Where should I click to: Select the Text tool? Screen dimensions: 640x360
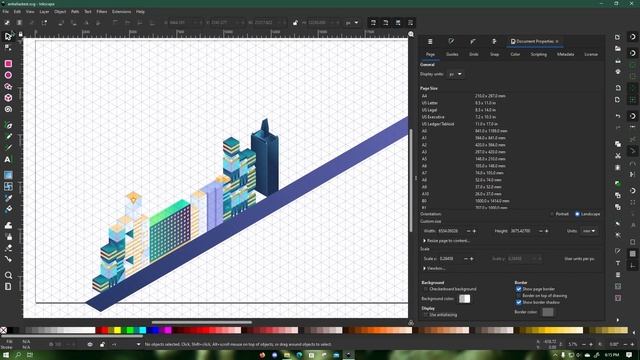point(8,160)
